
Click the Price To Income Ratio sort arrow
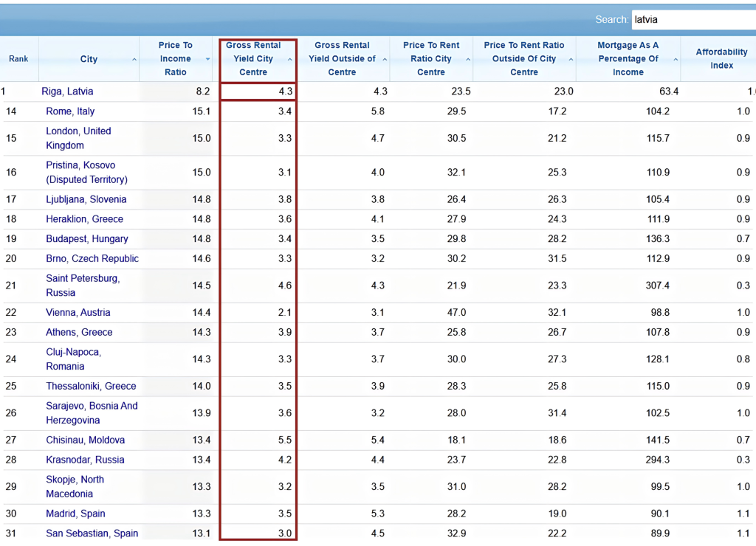coord(207,59)
